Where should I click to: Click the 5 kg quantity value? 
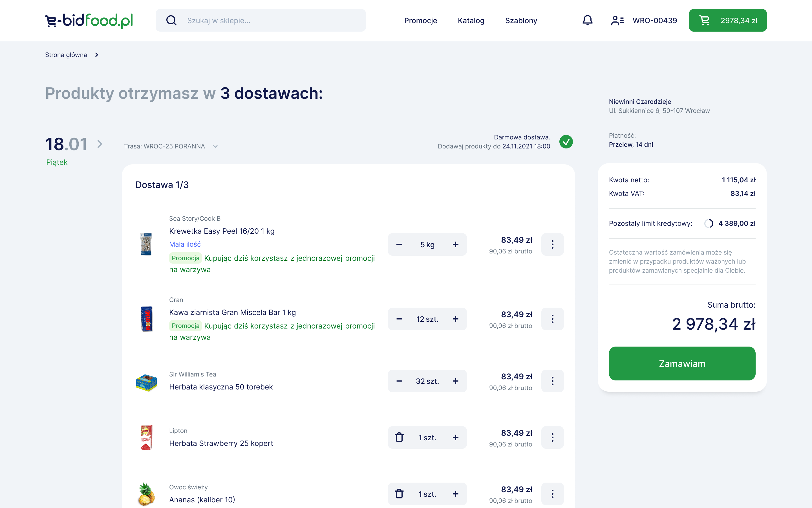coord(427,245)
